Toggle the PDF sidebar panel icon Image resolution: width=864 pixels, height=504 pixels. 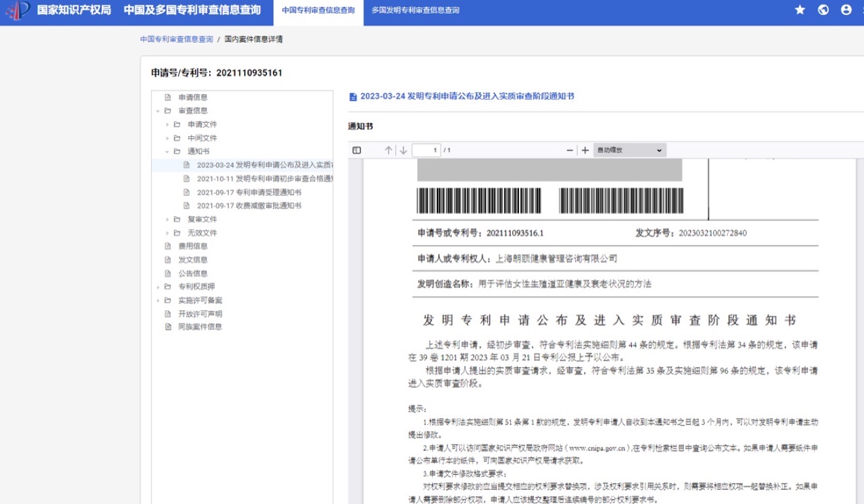click(x=357, y=151)
